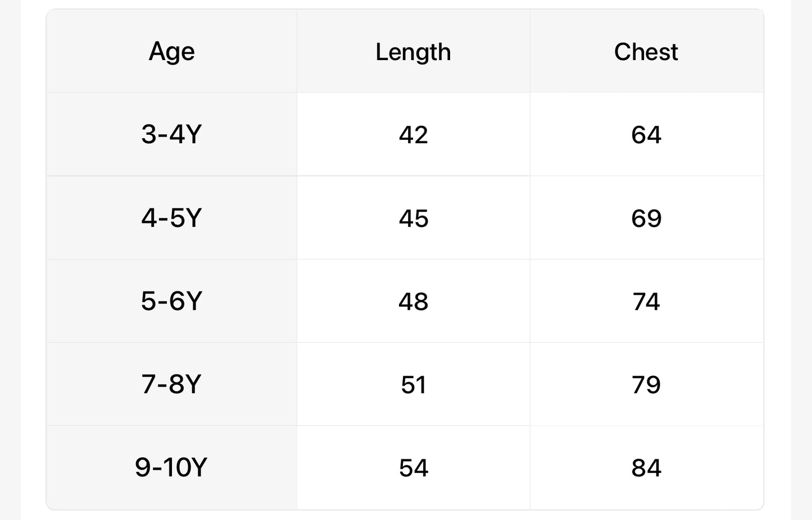
Task: Click chest value 79 for 7-8Y
Action: (646, 385)
